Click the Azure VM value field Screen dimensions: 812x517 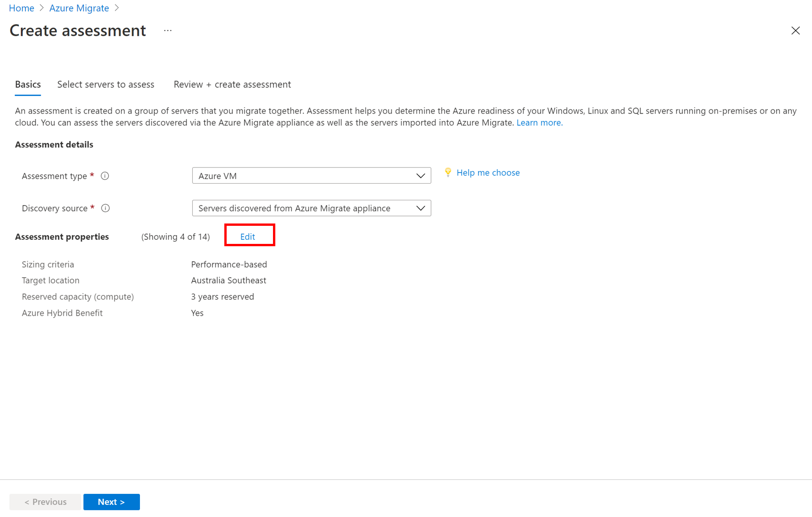point(278,175)
